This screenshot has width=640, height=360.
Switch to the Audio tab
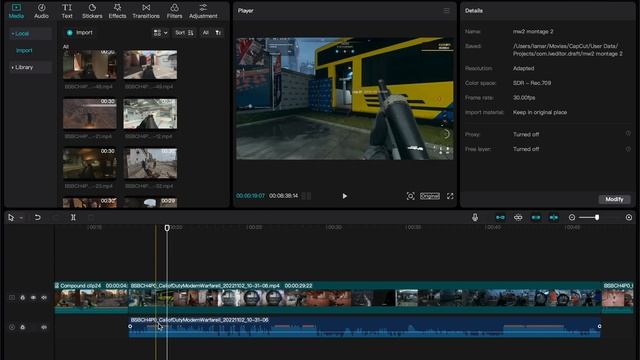point(41,11)
